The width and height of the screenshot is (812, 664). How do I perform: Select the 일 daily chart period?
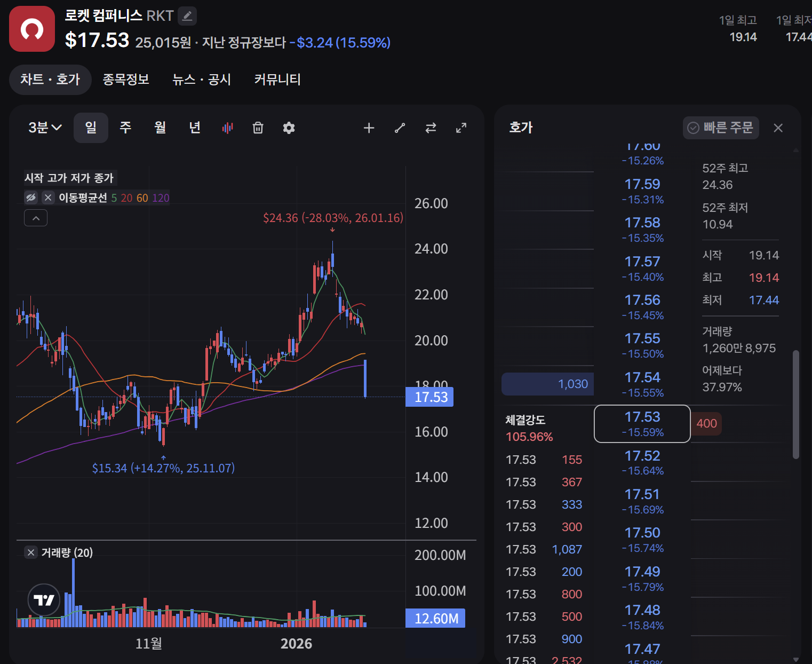pyautogui.click(x=91, y=128)
